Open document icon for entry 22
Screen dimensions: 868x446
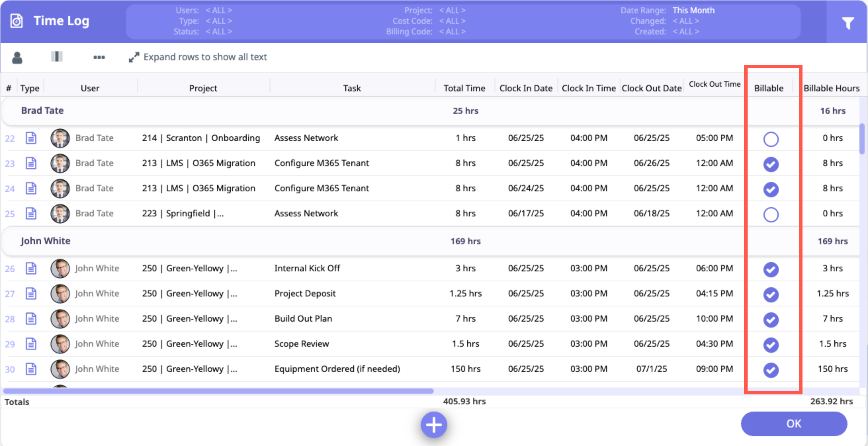point(31,138)
